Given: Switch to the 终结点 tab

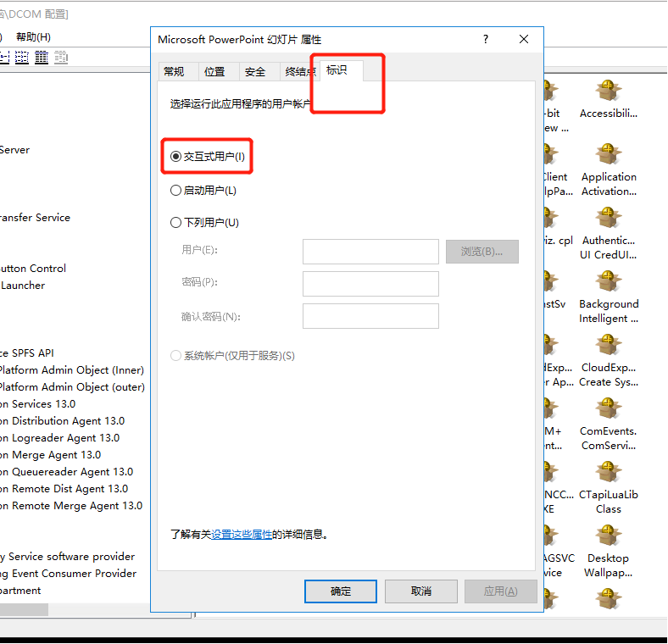Looking at the screenshot, I should click(x=300, y=71).
